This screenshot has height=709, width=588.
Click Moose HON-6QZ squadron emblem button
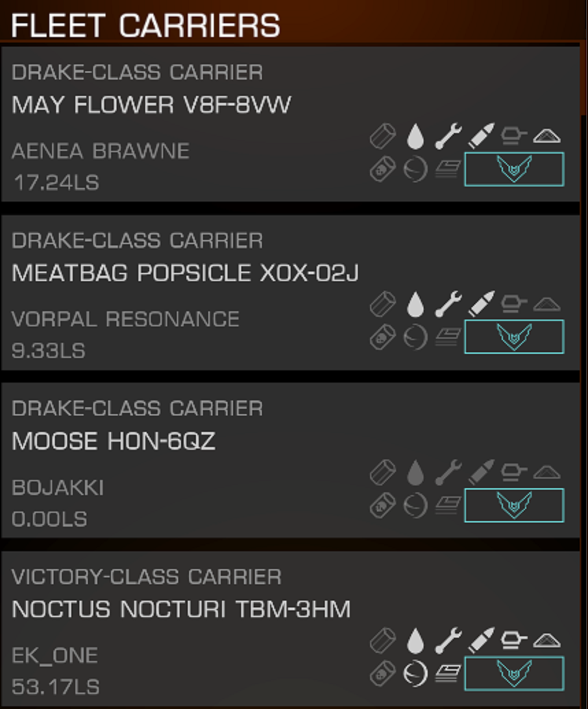click(x=515, y=505)
